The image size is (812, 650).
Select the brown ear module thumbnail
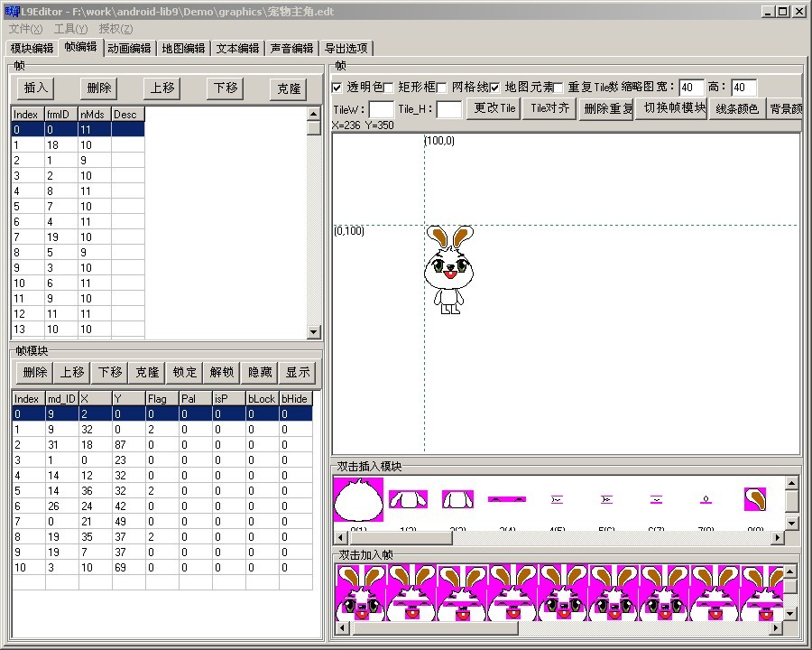(755, 499)
